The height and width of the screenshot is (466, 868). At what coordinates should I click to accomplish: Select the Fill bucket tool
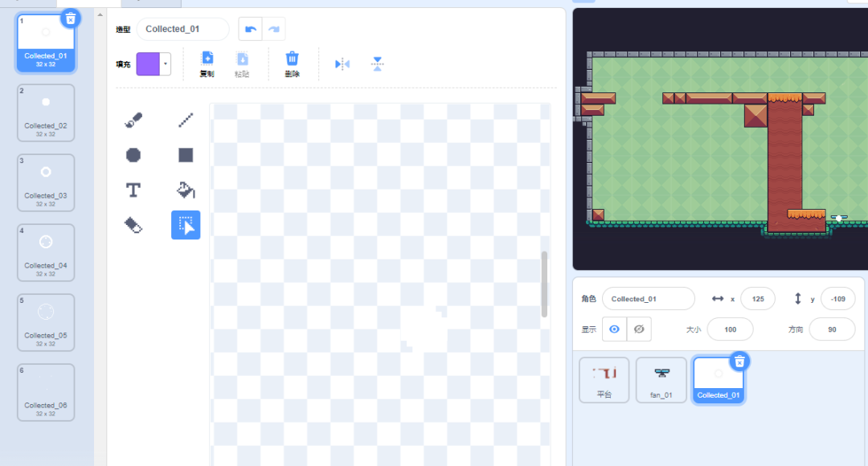(x=186, y=190)
